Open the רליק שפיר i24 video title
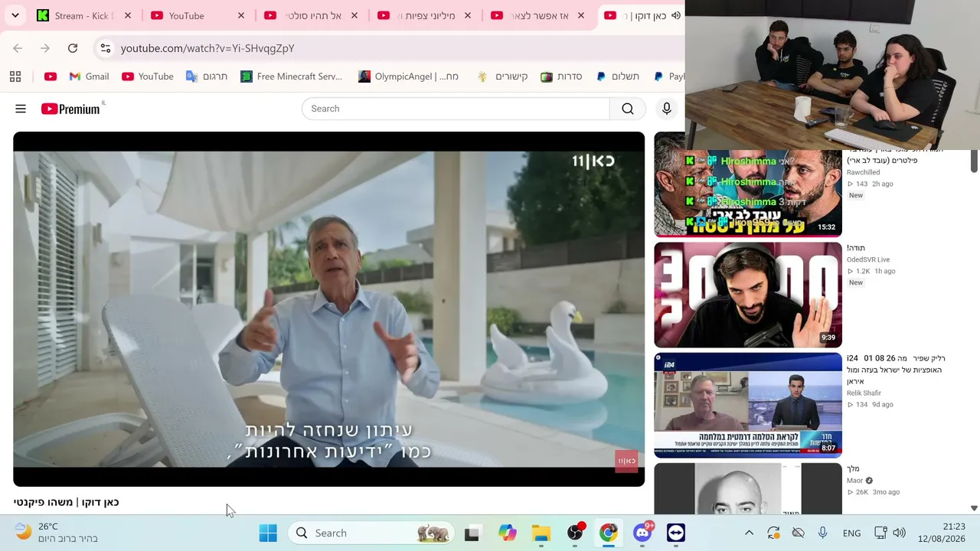 point(896,370)
